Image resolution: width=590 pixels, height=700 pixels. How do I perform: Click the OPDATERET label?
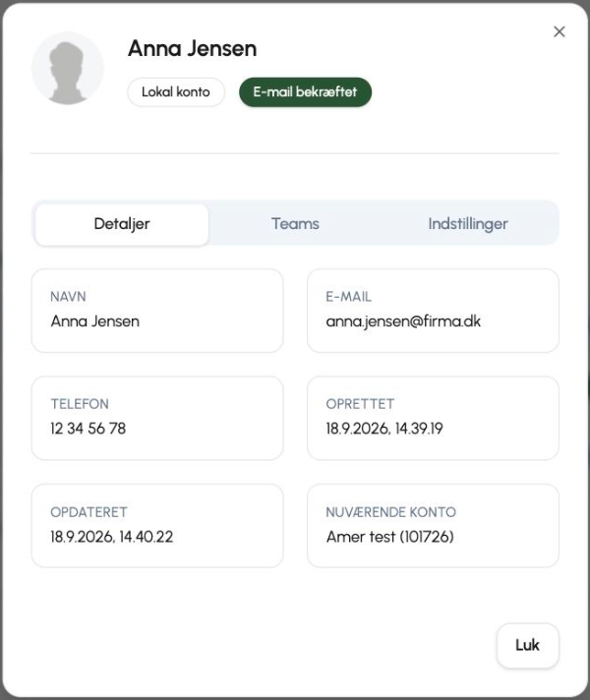click(88, 512)
